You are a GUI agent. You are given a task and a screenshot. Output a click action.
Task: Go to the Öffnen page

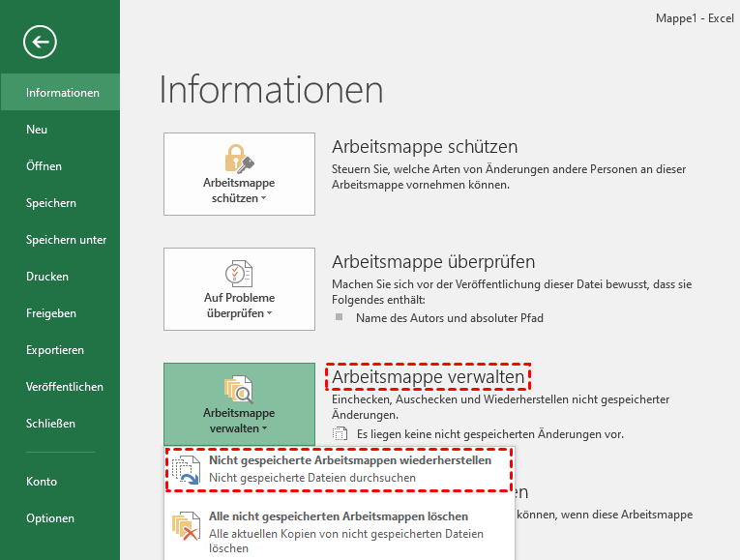pyautogui.click(x=44, y=166)
